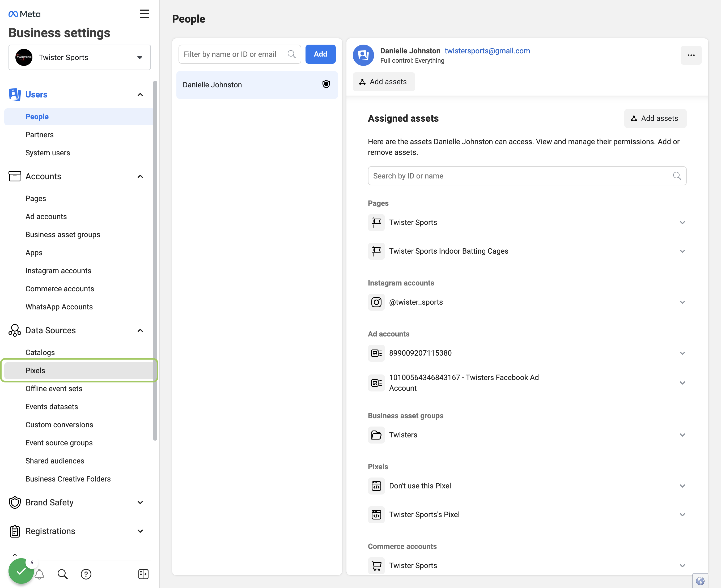Click the globe icon at bottom right
Screen dimensions: 721x588
pos(700,581)
